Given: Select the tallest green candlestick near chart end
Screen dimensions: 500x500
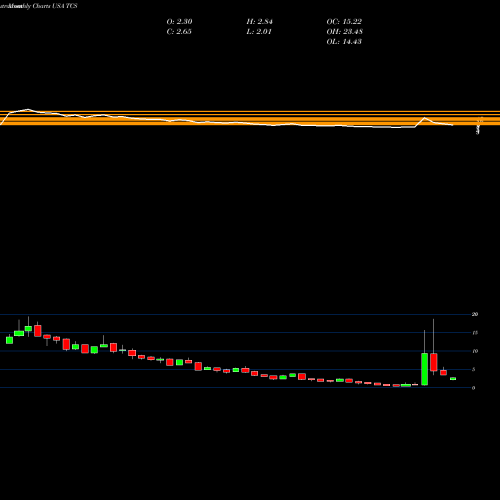Looking at the screenshot, I should tap(424, 369).
